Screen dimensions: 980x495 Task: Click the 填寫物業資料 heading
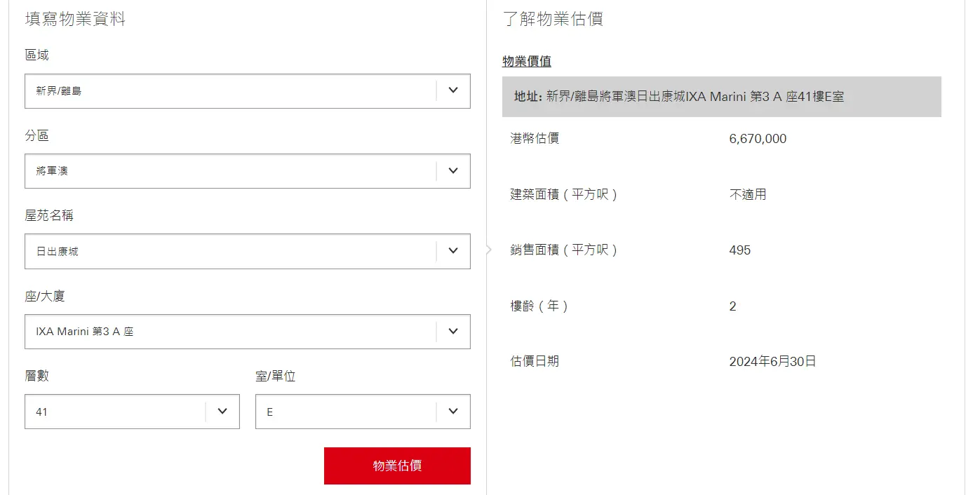75,19
